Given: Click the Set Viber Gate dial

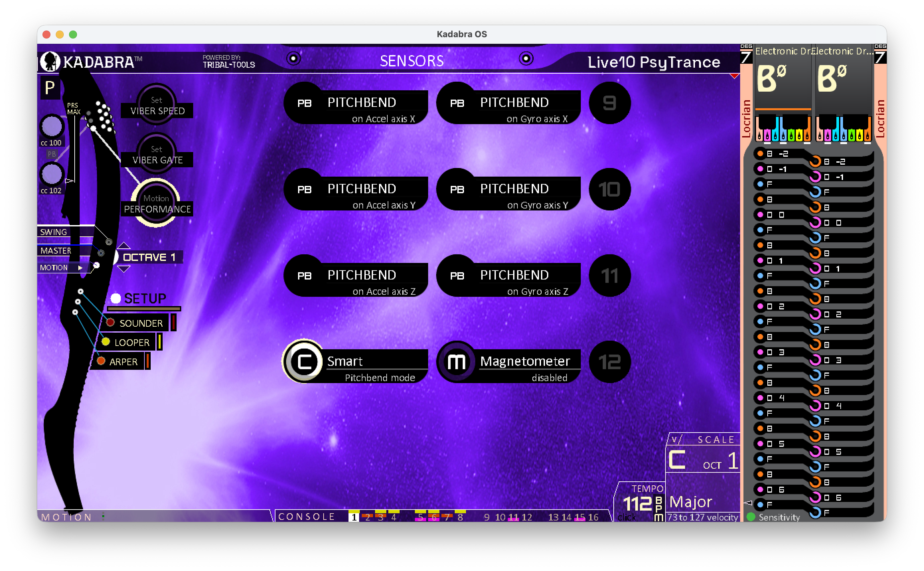Looking at the screenshot, I should point(156,154).
